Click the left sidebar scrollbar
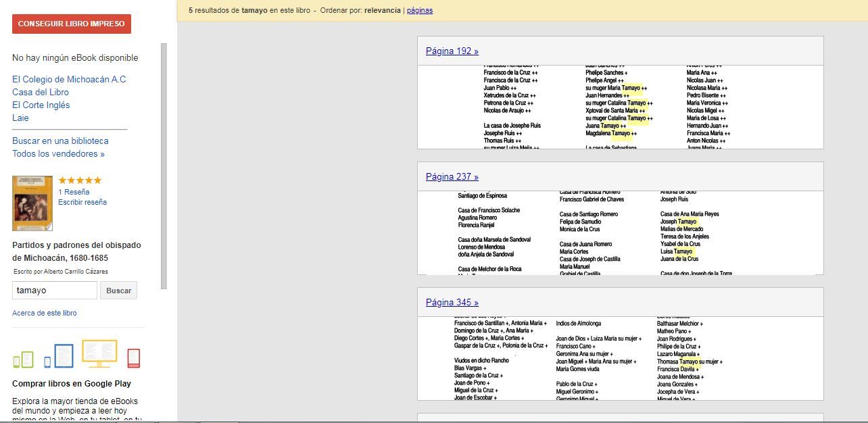Screen dimensions: 868x423 (164, 166)
